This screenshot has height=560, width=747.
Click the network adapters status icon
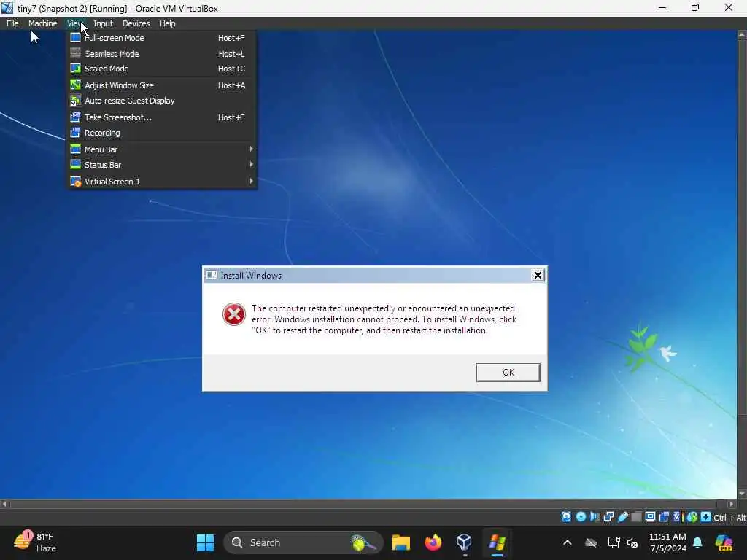(608, 517)
